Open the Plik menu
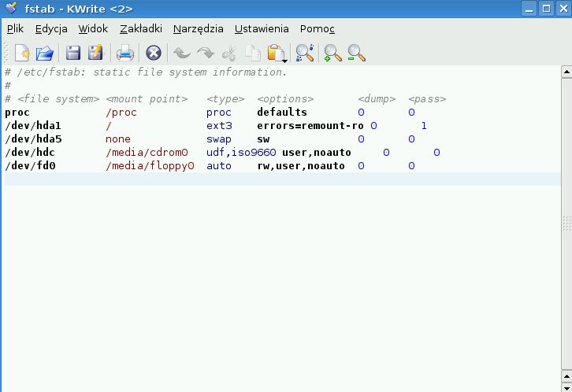 click(x=15, y=29)
